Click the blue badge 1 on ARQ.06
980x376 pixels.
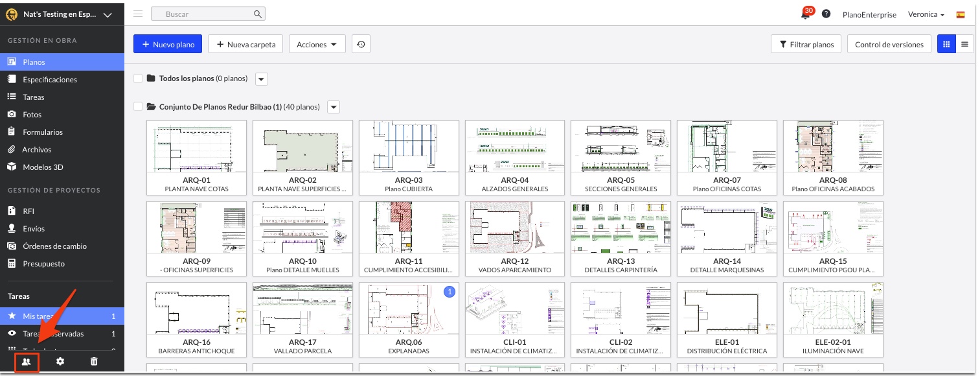coord(450,292)
